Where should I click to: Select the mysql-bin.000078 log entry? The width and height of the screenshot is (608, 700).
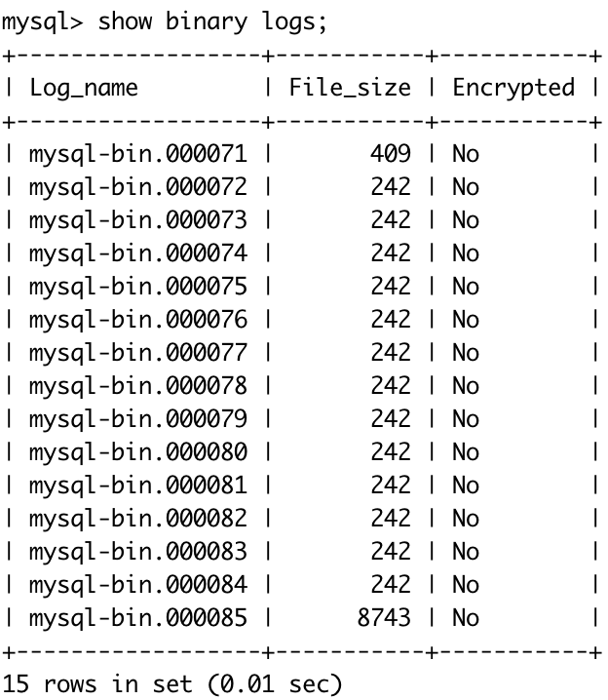click(137, 386)
